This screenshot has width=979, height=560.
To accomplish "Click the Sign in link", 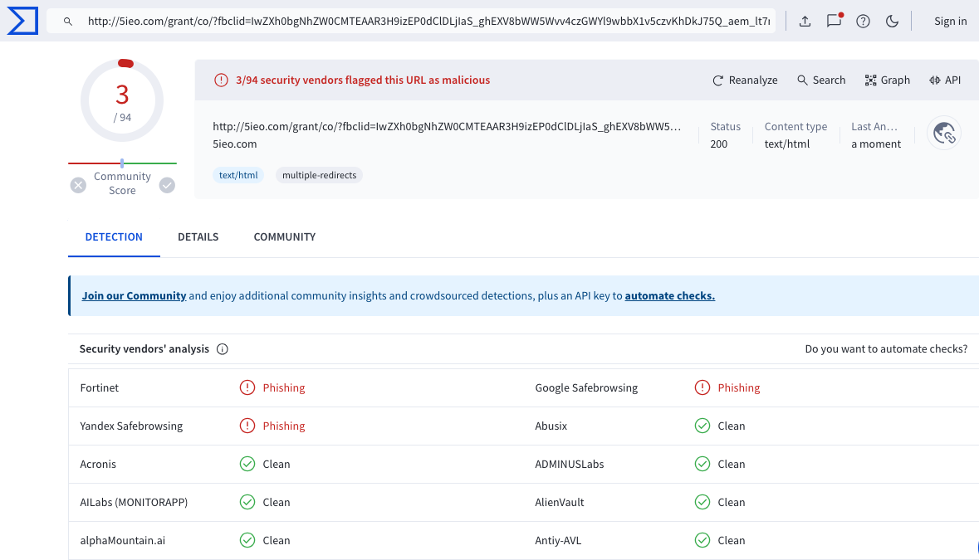I will [950, 22].
